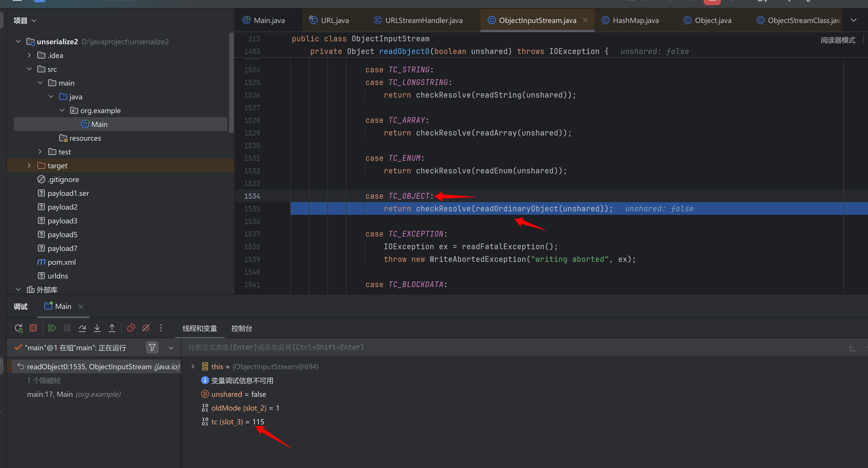
Task: Open pom.xml in project tree
Action: click(x=61, y=262)
